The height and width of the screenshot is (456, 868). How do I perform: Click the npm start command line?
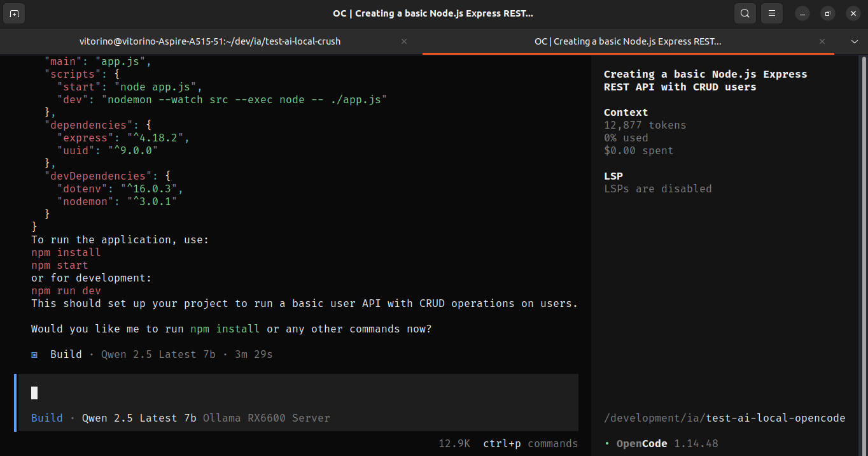pos(60,265)
